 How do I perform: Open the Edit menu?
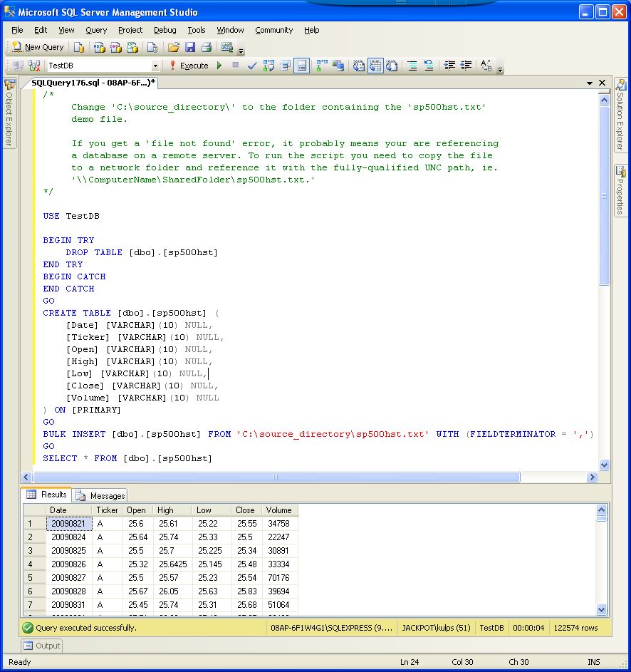coord(41,30)
